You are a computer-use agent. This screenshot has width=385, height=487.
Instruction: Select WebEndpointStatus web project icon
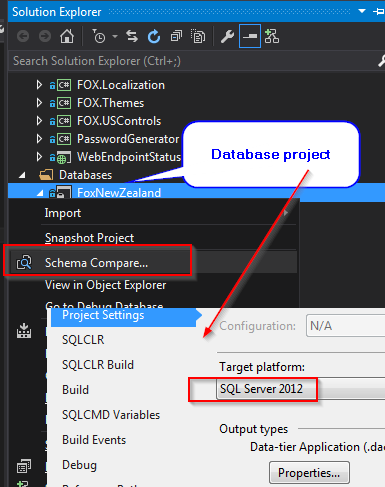tap(64, 157)
